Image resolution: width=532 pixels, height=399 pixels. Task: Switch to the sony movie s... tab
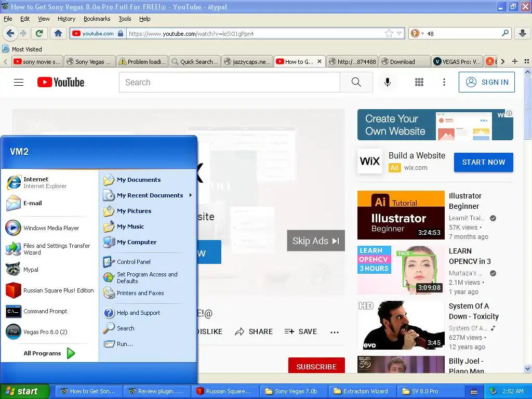pos(37,61)
